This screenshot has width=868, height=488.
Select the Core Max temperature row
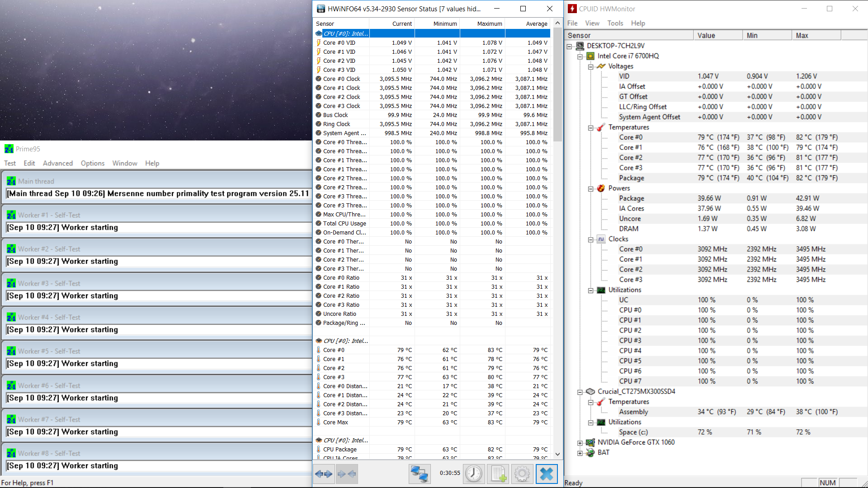(x=432, y=422)
